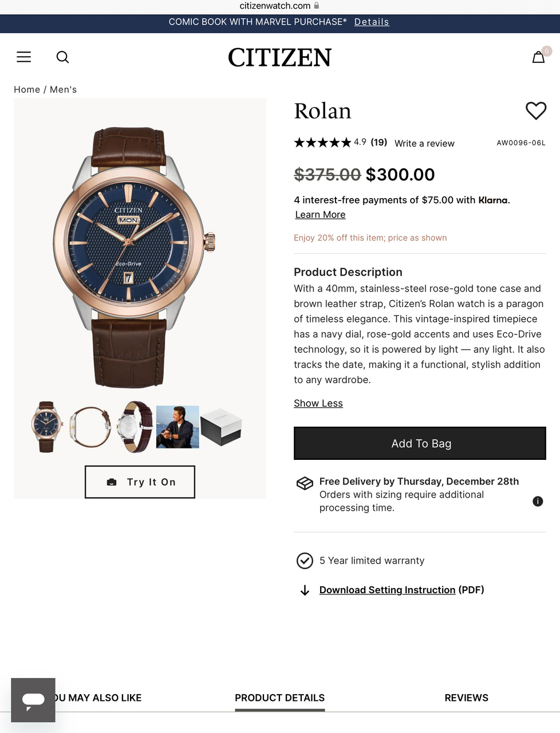Launch the Try It On feature
The width and height of the screenshot is (560, 733).
(140, 482)
